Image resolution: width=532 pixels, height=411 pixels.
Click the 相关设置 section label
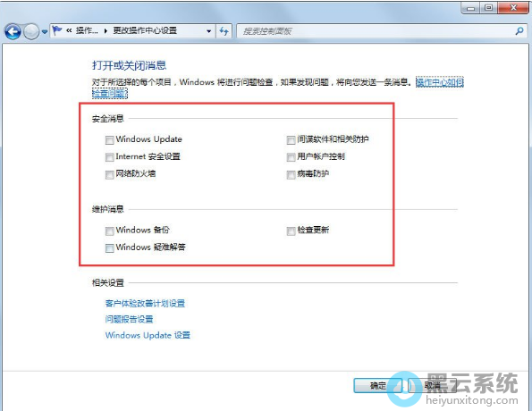[108, 283]
